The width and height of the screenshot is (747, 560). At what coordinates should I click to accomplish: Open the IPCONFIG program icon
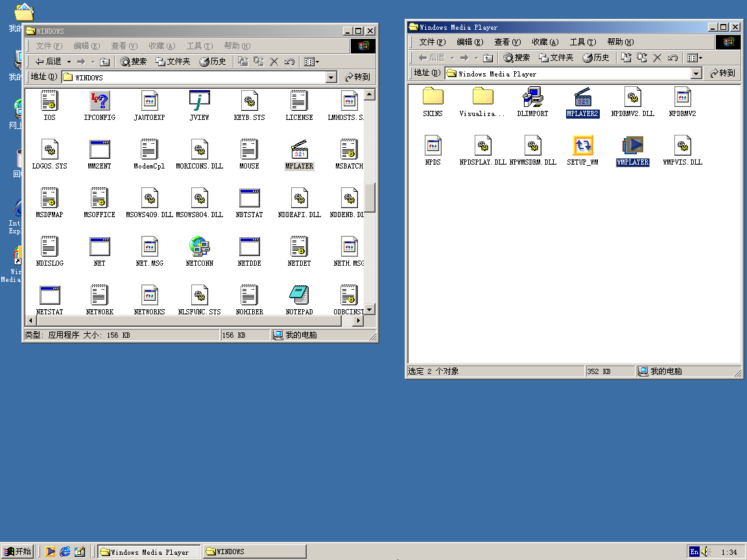point(99,102)
